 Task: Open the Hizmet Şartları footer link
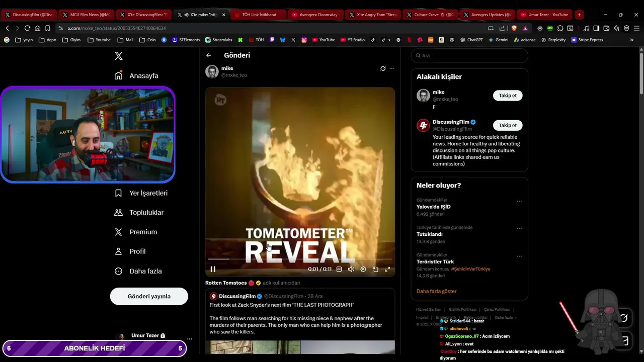tap(429, 310)
